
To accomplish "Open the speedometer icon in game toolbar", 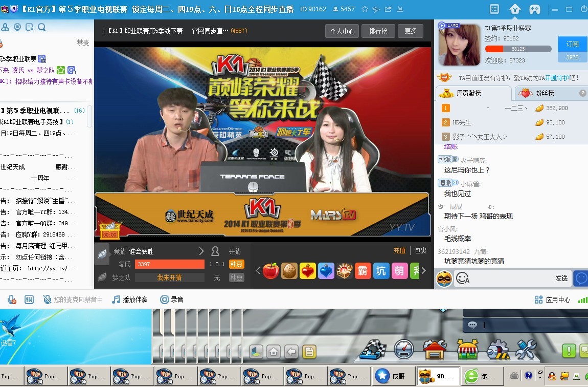I will pos(403,350).
